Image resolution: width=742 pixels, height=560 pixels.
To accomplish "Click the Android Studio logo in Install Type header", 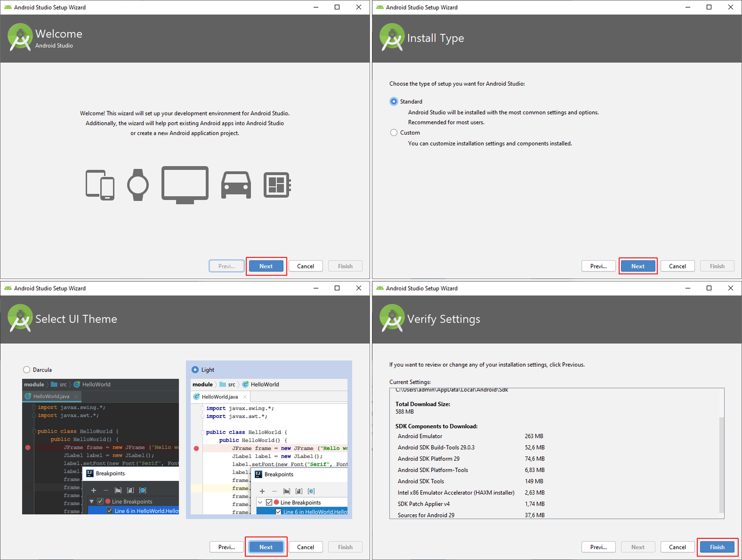I will (392, 37).
